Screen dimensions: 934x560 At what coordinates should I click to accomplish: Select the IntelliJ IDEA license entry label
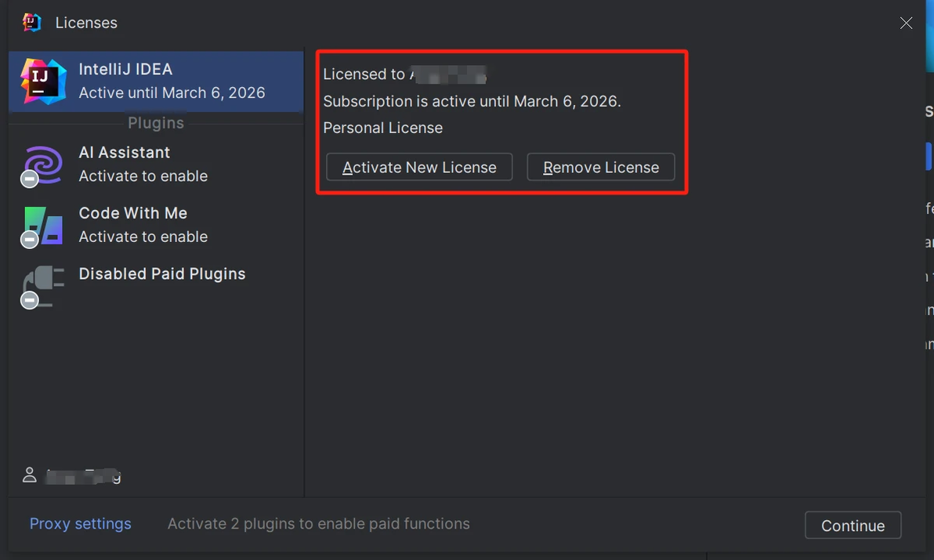(125, 70)
